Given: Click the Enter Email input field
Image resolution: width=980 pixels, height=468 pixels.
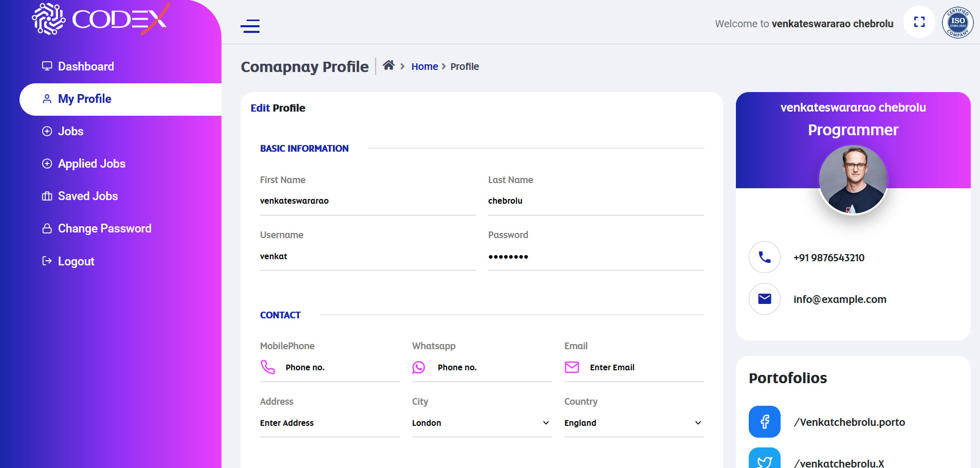Looking at the screenshot, I should click(645, 367).
